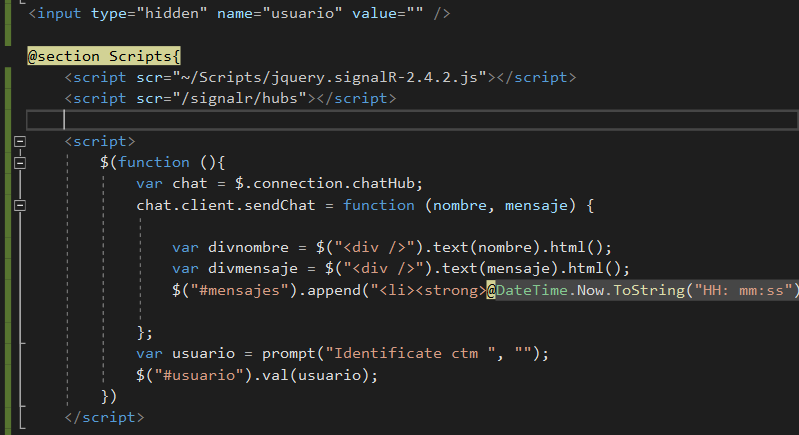Collapse the <script> block fold toggle
Screen dimensions: 799x435
20,142
